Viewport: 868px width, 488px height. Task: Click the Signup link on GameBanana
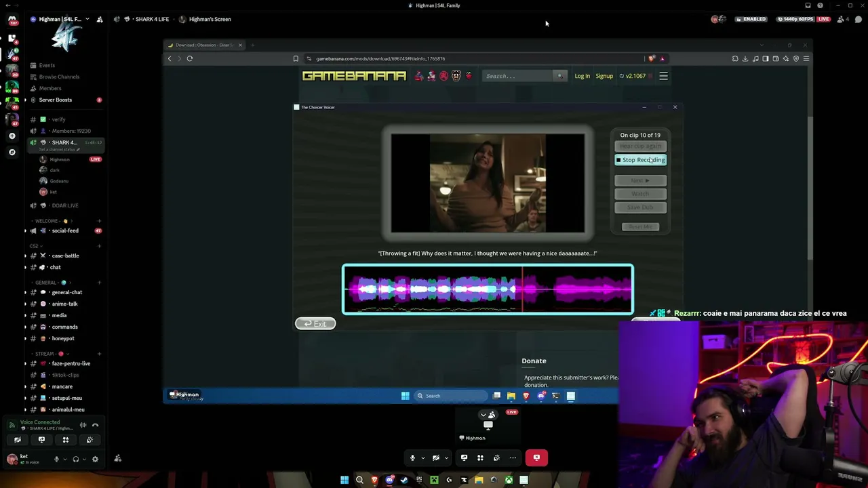(604, 76)
